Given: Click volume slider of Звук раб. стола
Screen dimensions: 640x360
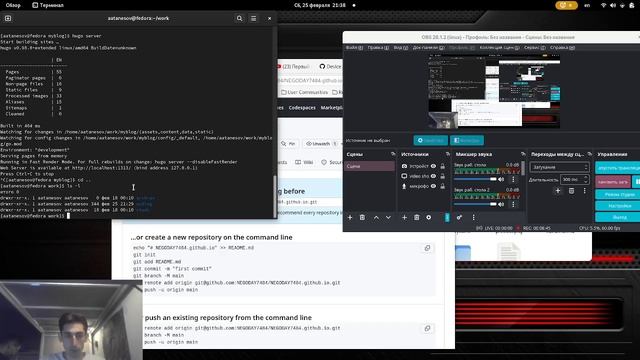Looking at the screenshot, I should (476, 179).
